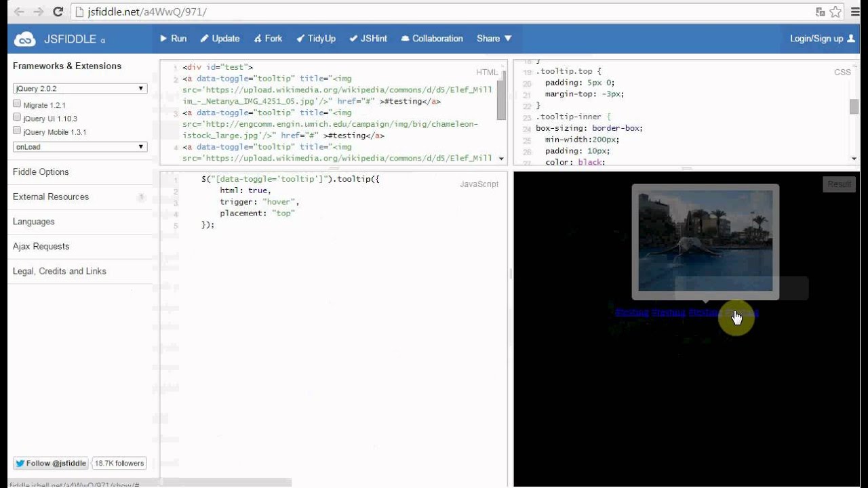The width and height of the screenshot is (868, 488).
Task: Click the HTML panel scroll-down arrow
Action: click(502, 159)
